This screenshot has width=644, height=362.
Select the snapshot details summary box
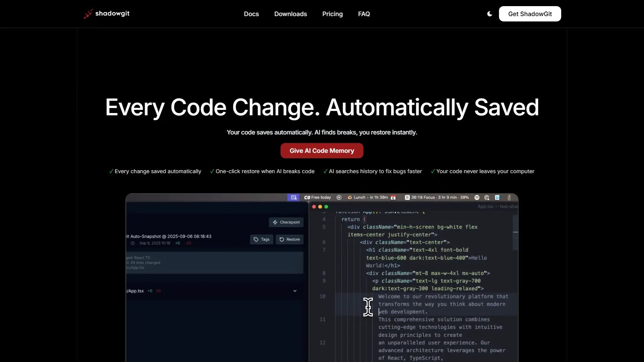[x=215, y=263]
